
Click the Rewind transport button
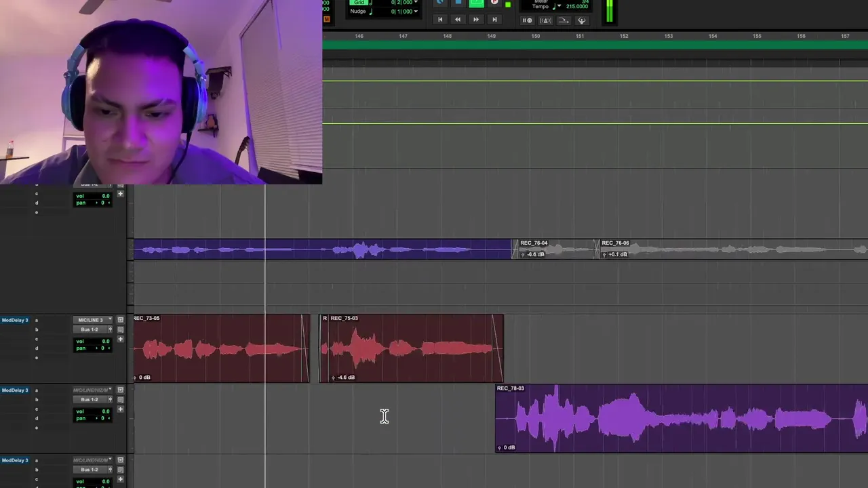[x=458, y=20]
